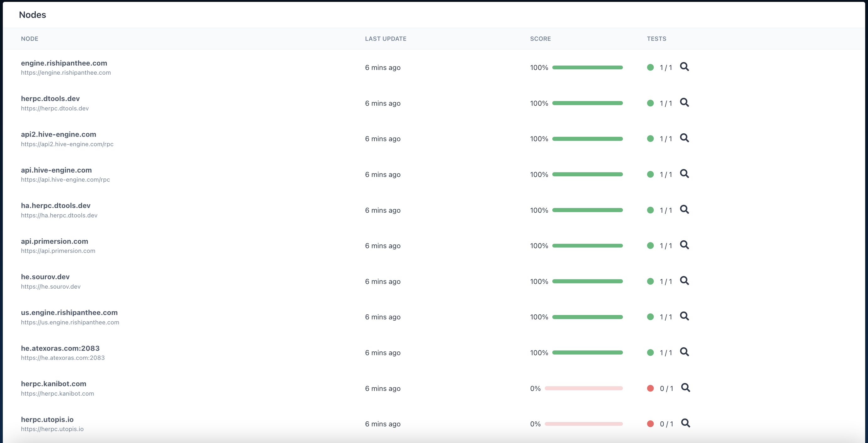Visit https://api.hive-engine.com/rpc URL
This screenshot has height=443, width=868.
point(65,179)
